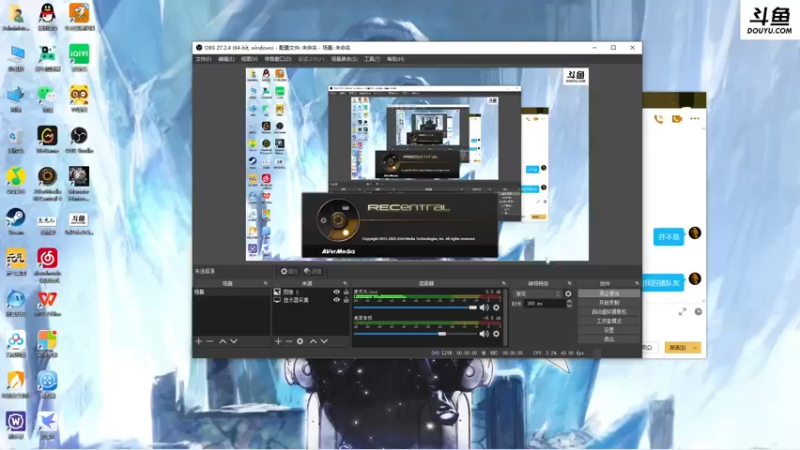Open 场景集合(S) menu in OBS
Screen dimensions: 800x450
(344, 59)
